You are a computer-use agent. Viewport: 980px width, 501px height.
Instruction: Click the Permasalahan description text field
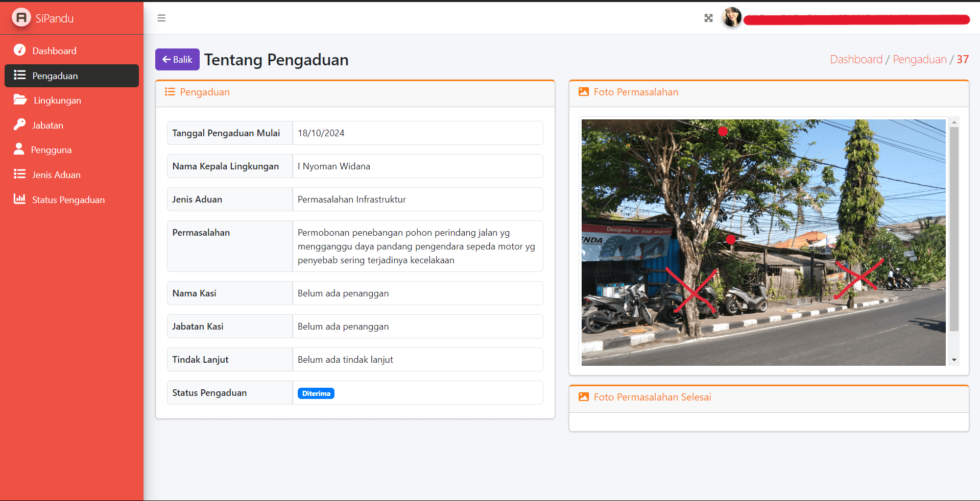pyautogui.click(x=417, y=246)
